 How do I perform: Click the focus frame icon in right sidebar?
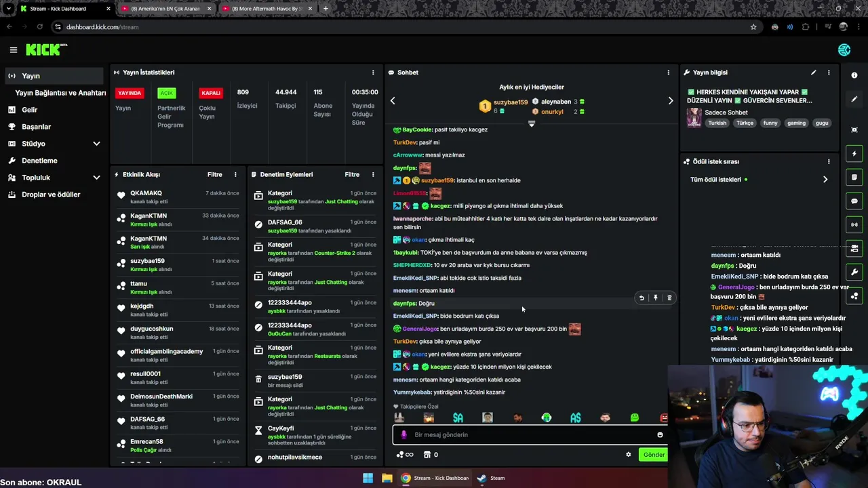tap(854, 129)
